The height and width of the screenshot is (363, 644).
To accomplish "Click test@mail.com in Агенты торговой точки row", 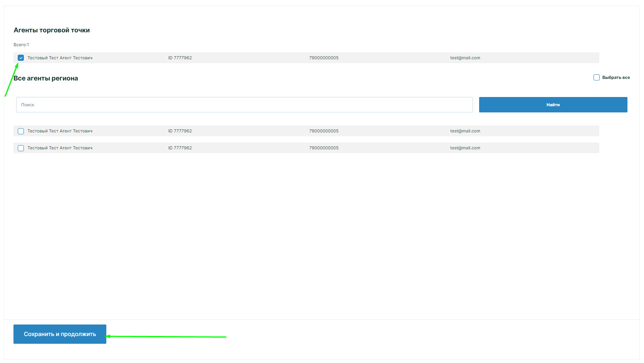I will point(465,58).
